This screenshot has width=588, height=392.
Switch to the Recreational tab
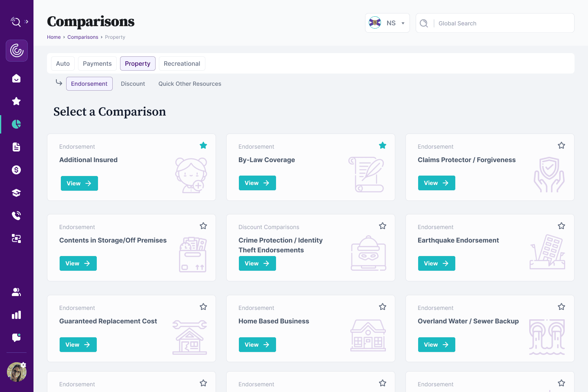click(x=182, y=64)
